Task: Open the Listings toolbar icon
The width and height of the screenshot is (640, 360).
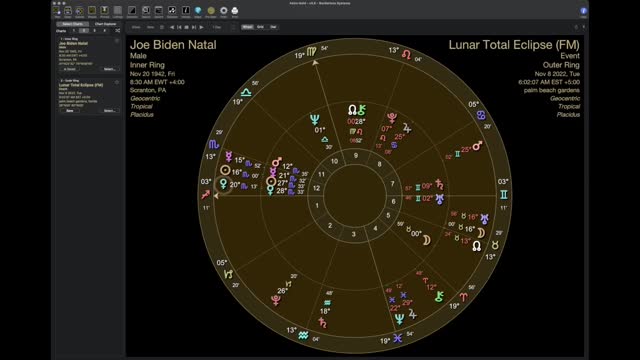Action: tap(118, 10)
